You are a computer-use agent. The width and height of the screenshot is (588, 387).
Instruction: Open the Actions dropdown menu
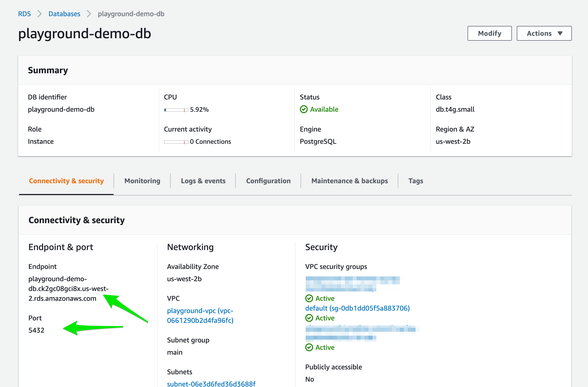click(544, 33)
